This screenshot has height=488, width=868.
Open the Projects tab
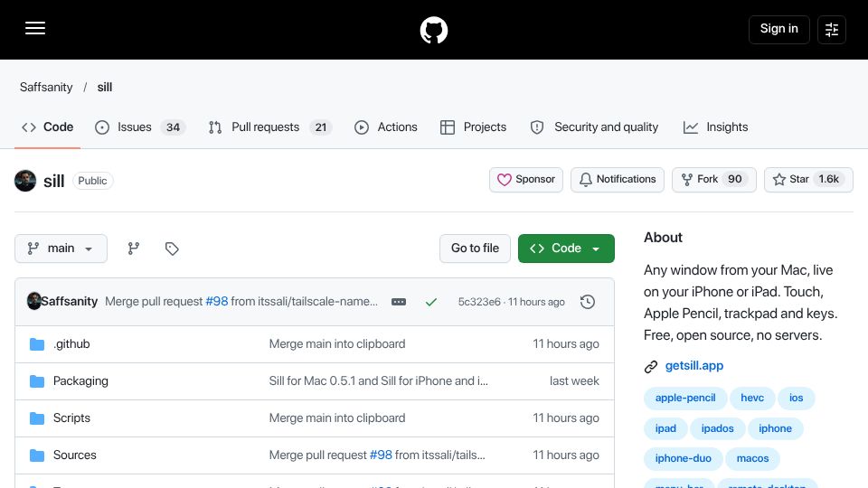473,127
